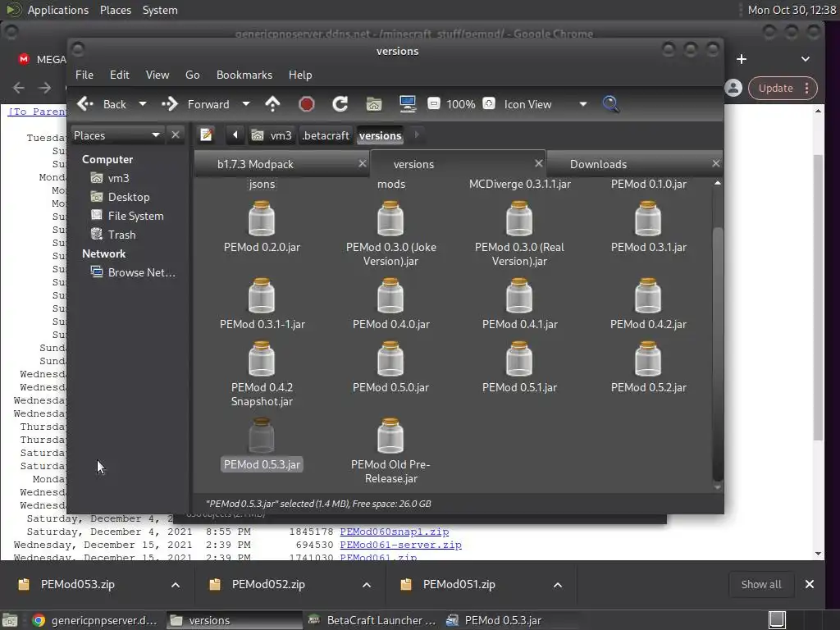The image size is (840, 630).
Task: Expand PEMod051.zip download options chevron
Action: tap(558, 584)
